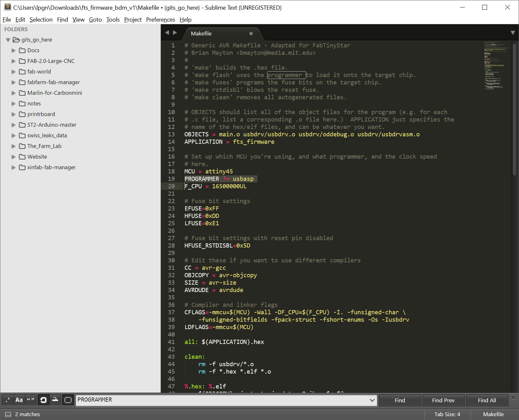Expand the fab-world folder
Image resolution: width=519 pixels, height=420 pixels.
14,72
